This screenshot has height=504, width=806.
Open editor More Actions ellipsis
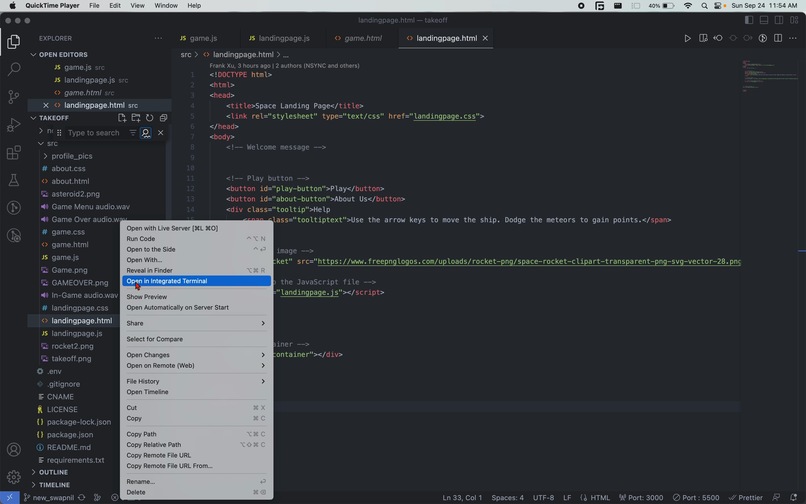tap(793, 38)
